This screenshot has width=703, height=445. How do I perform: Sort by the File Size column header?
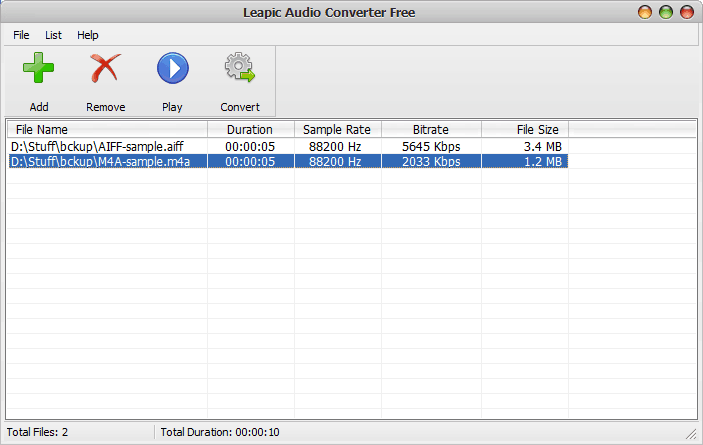point(525,130)
